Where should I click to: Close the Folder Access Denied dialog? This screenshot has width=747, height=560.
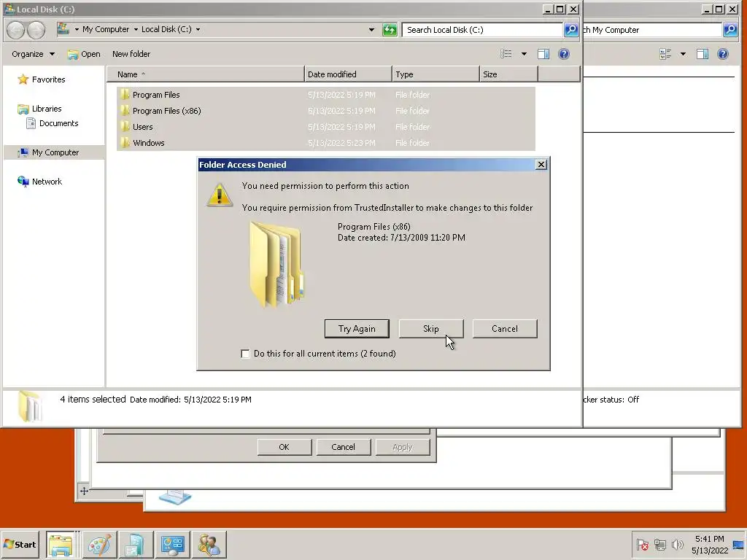click(541, 164)
